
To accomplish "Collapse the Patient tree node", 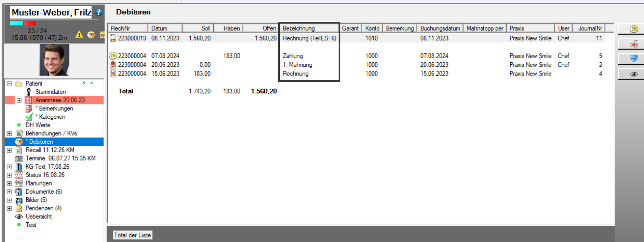I will coord(9,83).
